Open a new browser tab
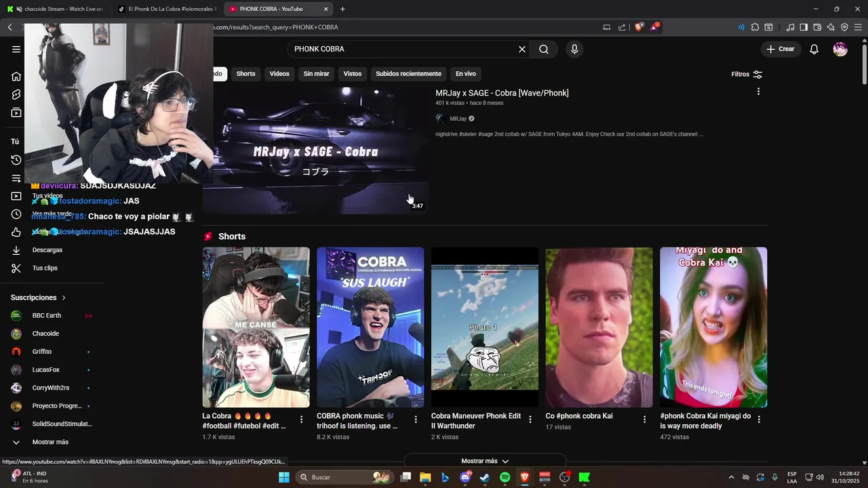The image size is (868, 488). click(342, 9)
